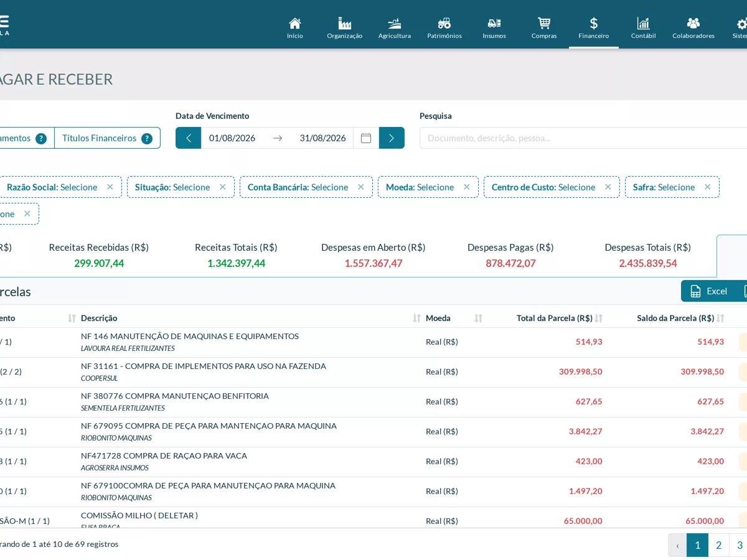Open the Agricultura field icon
The height and width of the screenshot is (560, 747).
395,24
